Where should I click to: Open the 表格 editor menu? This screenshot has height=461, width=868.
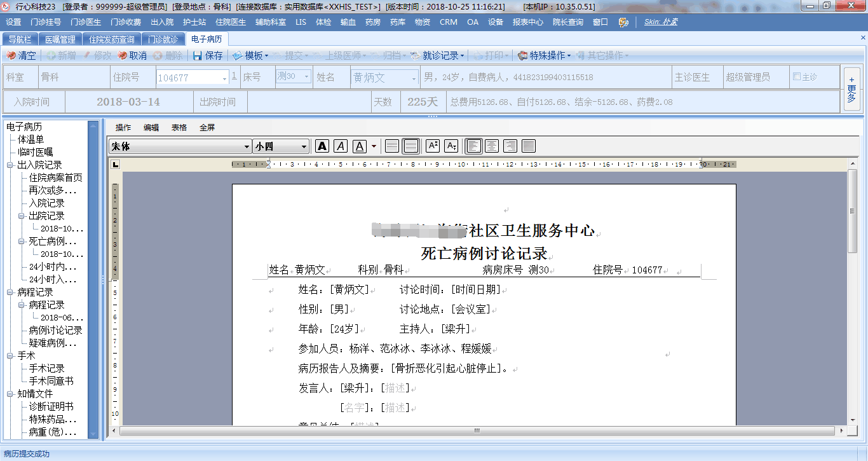[x=179, y=127]
